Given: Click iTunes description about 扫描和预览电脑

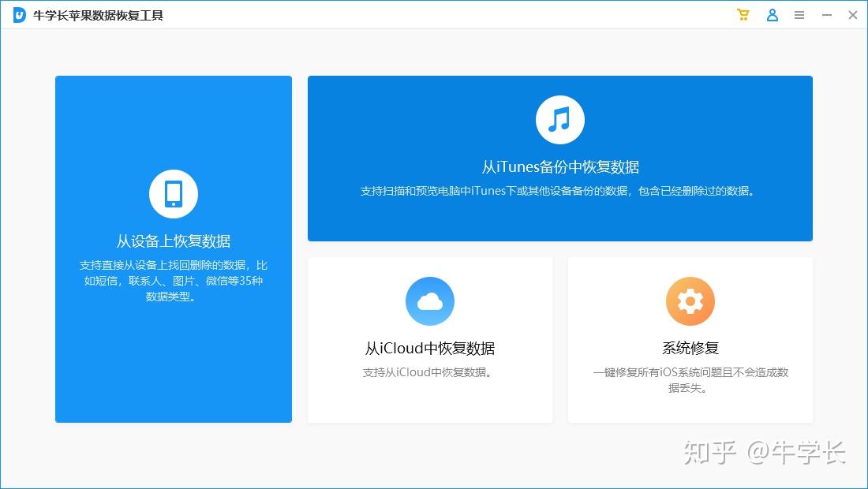Looking at the screenshot, I should click(x=557, y=191).
